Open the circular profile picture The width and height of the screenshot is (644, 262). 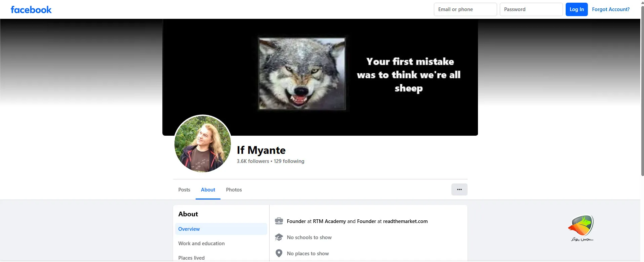point(202,144)
